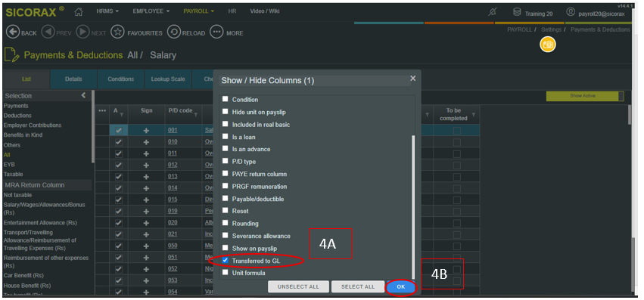Open the Video / Wiki menu item
The width and height of the screenshot is (644, 300).
[265, 11]
